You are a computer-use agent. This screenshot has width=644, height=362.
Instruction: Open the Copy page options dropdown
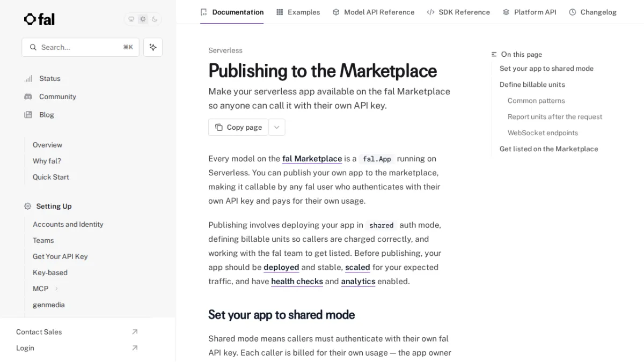277,127
